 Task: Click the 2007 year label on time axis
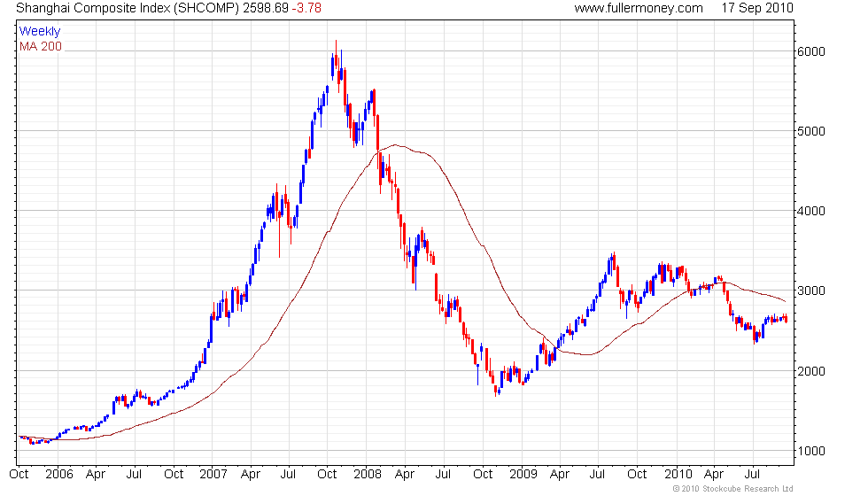pyautogui.click(x=213, y=474)
